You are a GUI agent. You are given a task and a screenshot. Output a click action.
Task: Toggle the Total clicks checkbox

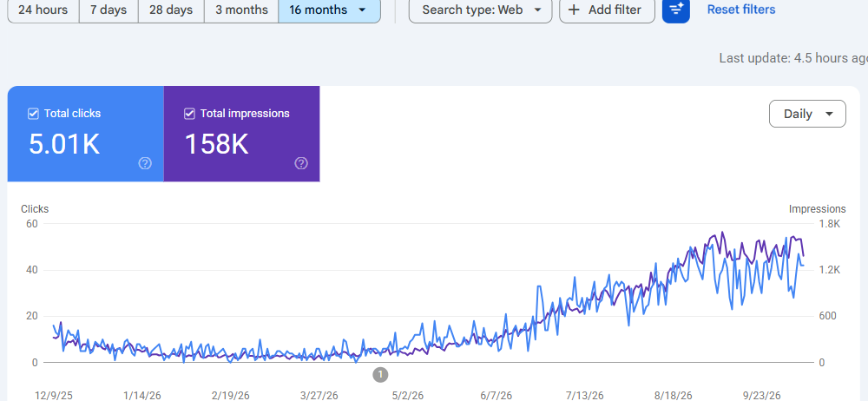coord(33,114)
